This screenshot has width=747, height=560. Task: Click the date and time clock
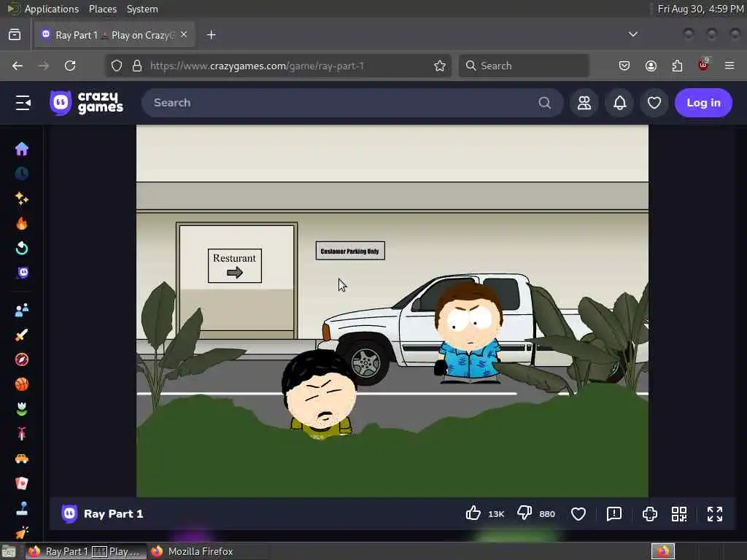coord(700,9)
